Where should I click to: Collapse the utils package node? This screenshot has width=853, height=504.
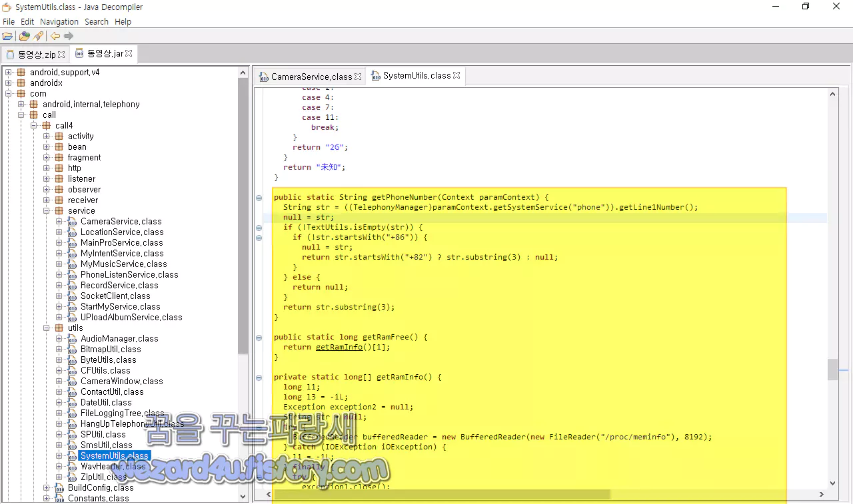[47, 328]
